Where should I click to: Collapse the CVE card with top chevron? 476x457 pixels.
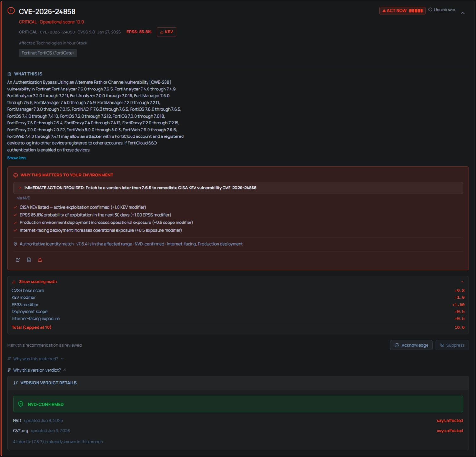pos(462,13)
